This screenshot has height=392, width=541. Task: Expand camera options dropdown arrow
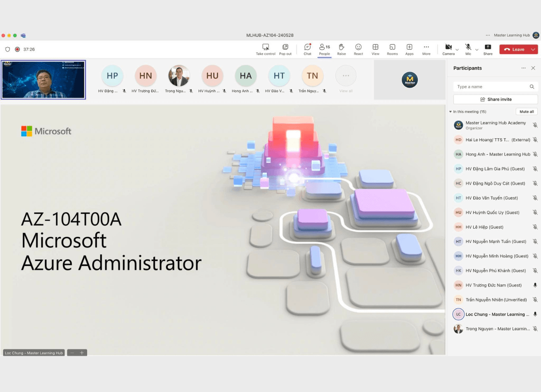click(457, 50)
